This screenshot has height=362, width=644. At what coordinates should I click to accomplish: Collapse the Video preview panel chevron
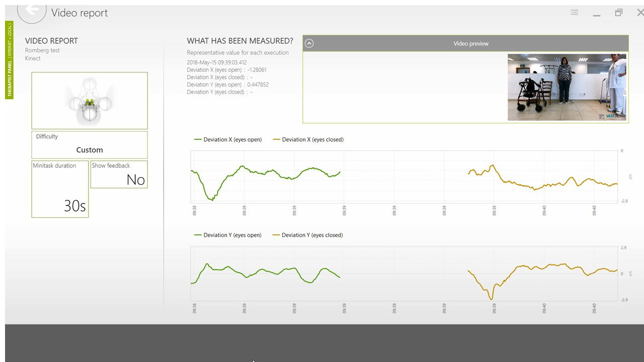pos(309,43)
